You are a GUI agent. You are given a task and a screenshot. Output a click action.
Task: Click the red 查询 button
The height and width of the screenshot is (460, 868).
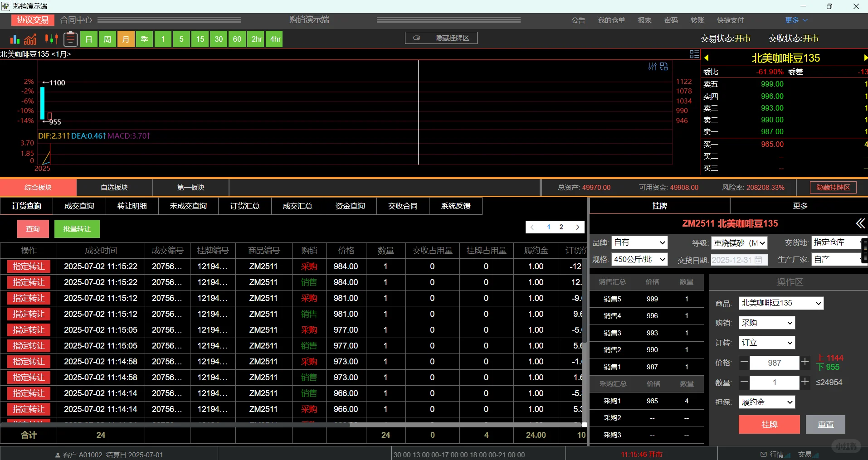tap(33, 229)
